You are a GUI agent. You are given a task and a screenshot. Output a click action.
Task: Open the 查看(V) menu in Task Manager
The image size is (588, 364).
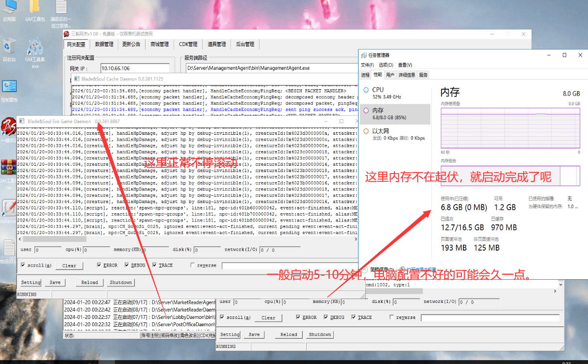[405, 65]
